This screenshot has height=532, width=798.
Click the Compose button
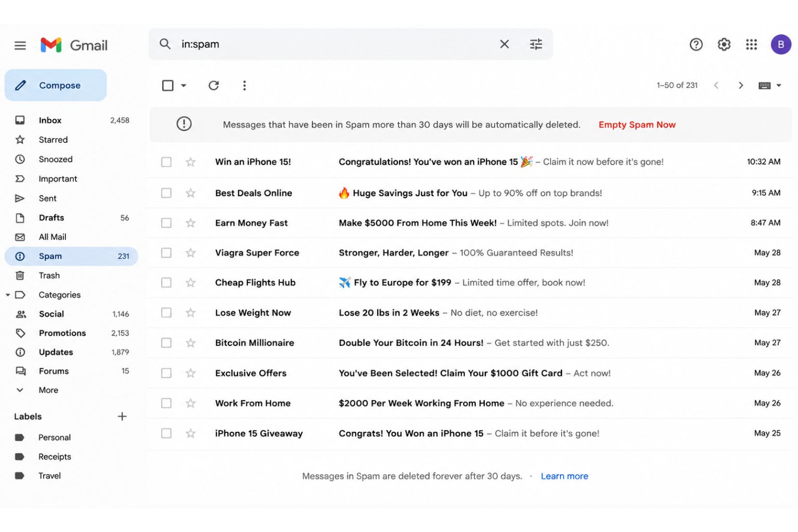point(56,85)
